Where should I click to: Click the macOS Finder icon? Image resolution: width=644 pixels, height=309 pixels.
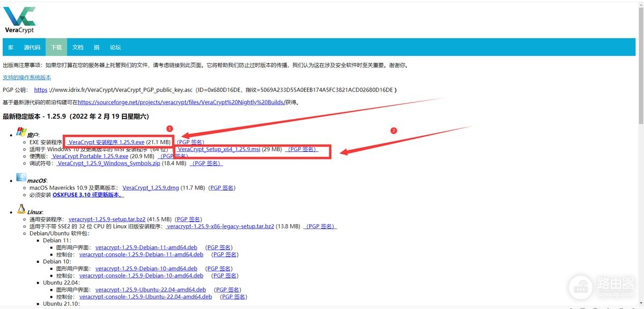coord(21,178)
